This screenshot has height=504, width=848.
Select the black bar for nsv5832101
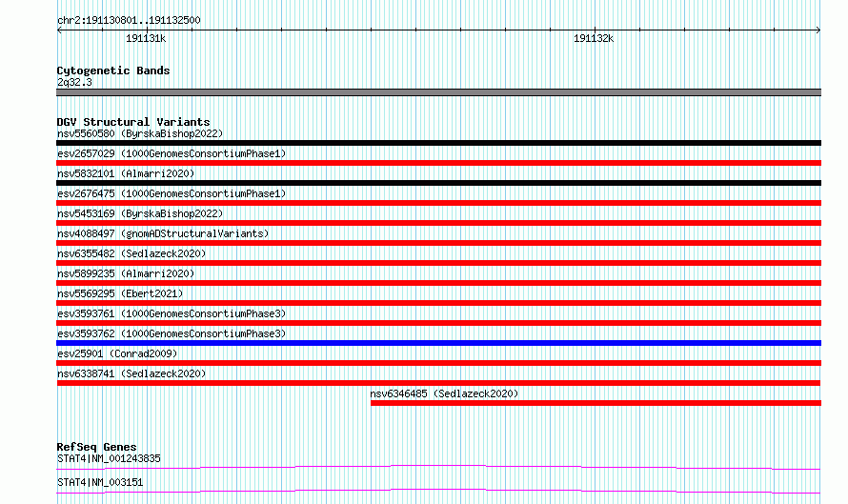coord(438,183)
